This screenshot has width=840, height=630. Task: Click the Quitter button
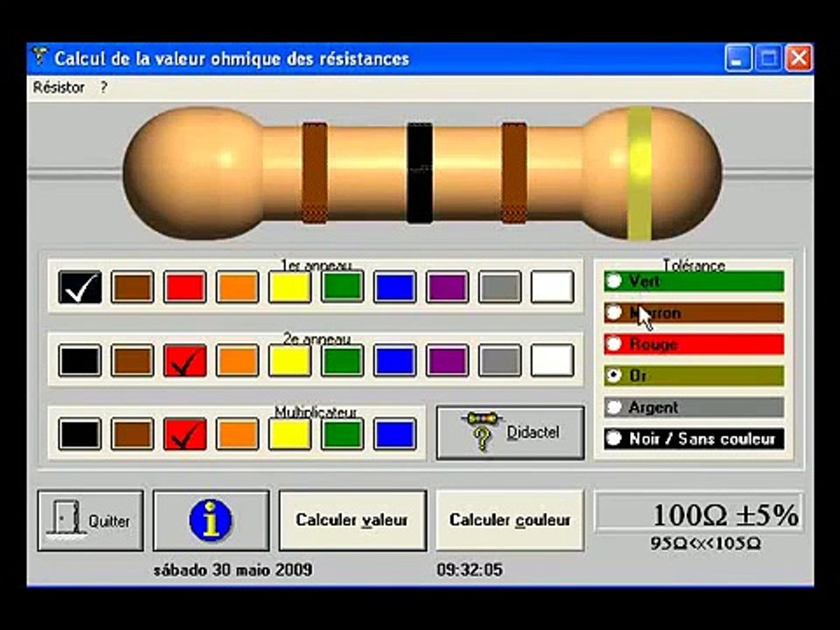[90, 520]
